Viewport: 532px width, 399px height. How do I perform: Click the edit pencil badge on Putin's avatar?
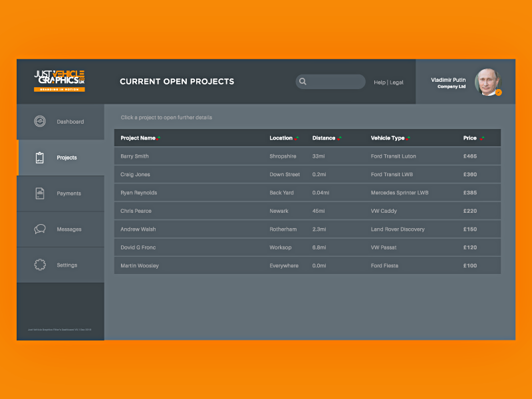tap(497, 93)
